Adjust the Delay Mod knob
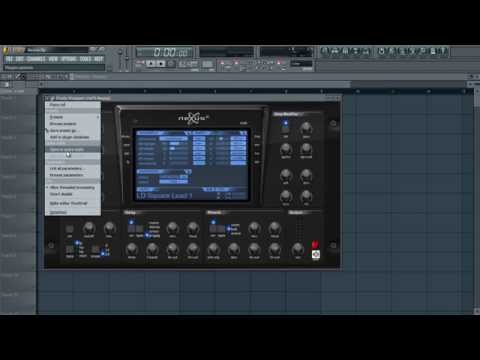Image resolution: width=480 pixels, height=360 pixels. tap(193, 228)
